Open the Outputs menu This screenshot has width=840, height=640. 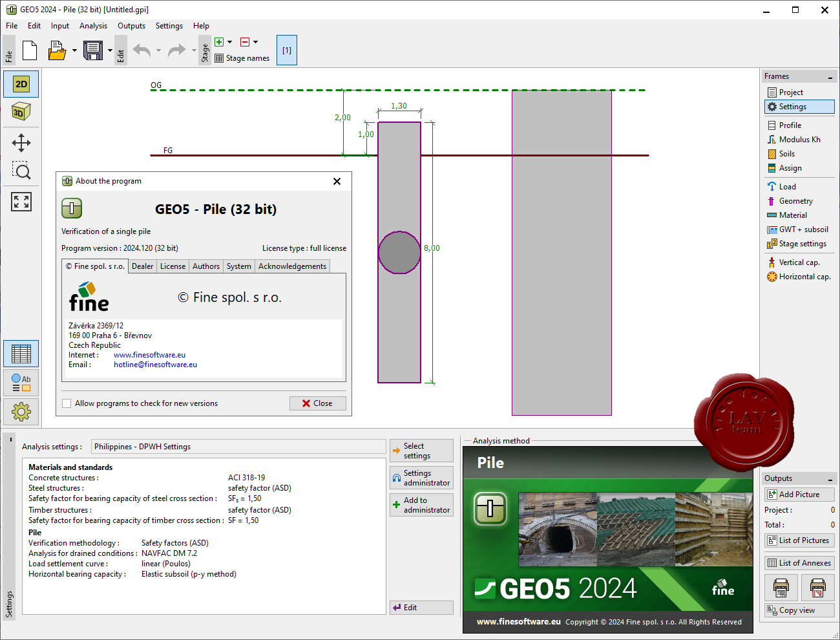click(x=131, y=26)
